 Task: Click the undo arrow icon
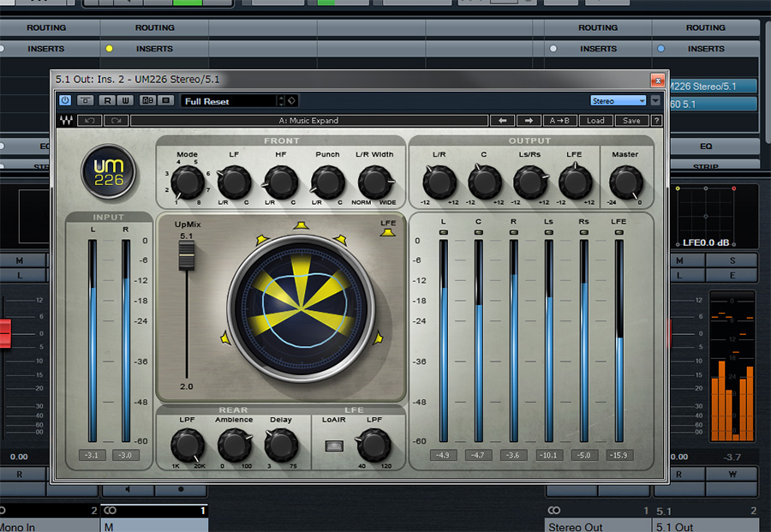[x=90, y=121]
